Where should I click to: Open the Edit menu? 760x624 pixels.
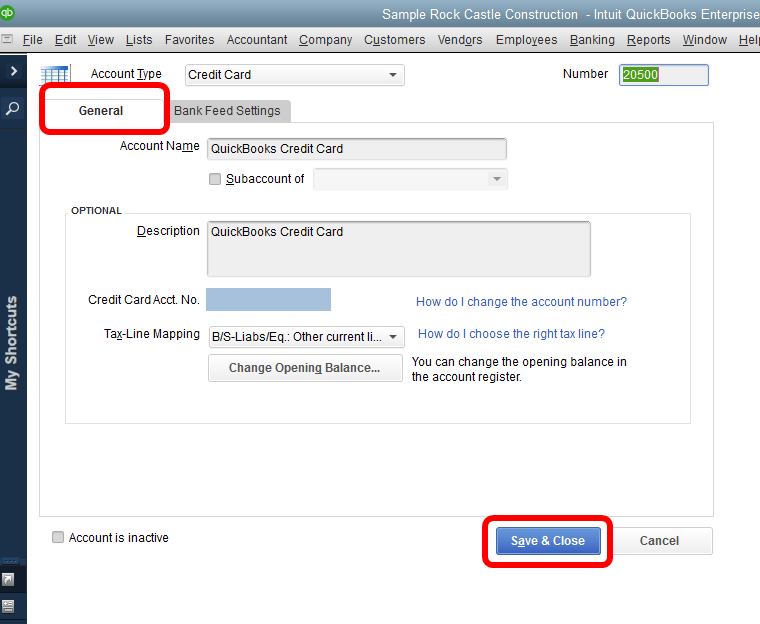pos(65,40)
